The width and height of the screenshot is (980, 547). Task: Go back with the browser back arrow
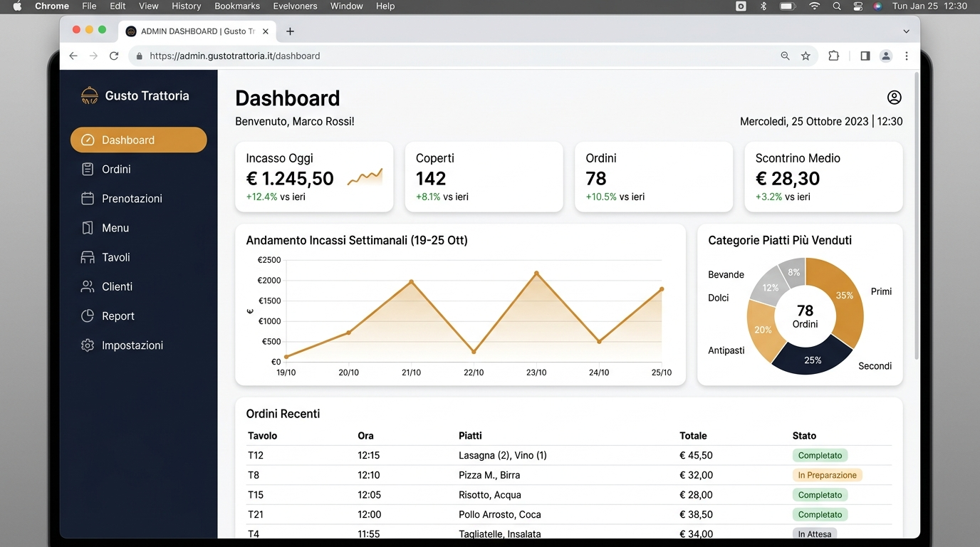tap(73, 56)
